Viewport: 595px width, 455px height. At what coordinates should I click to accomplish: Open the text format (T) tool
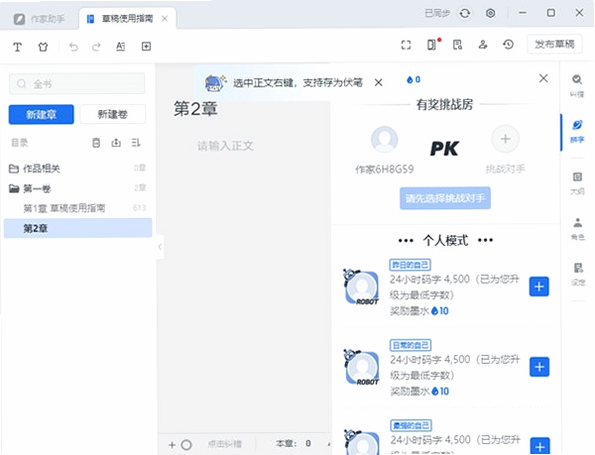pyautogui.click(x=17, y=47)
